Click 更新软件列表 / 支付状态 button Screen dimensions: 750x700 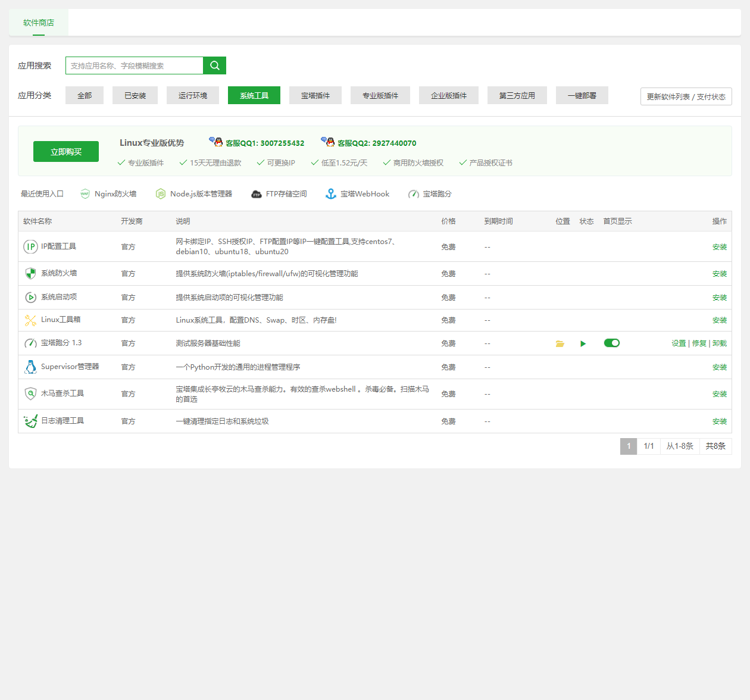point(686,96)
